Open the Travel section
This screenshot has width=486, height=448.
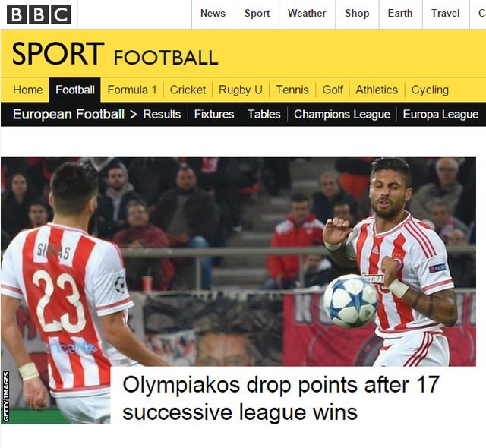pyautogui.click(x=446, y=14)
